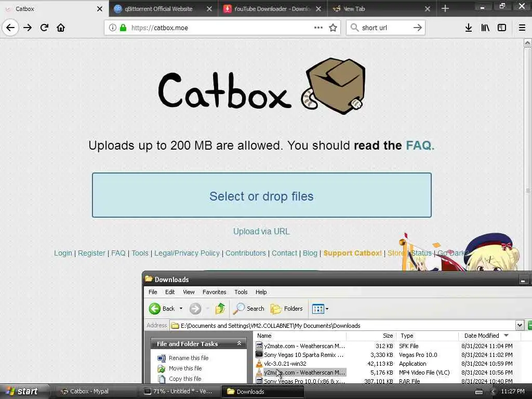The width and height of the screenshot is (532, 399).
Task: Click the Upload via URL link
Action: (261, 231)
